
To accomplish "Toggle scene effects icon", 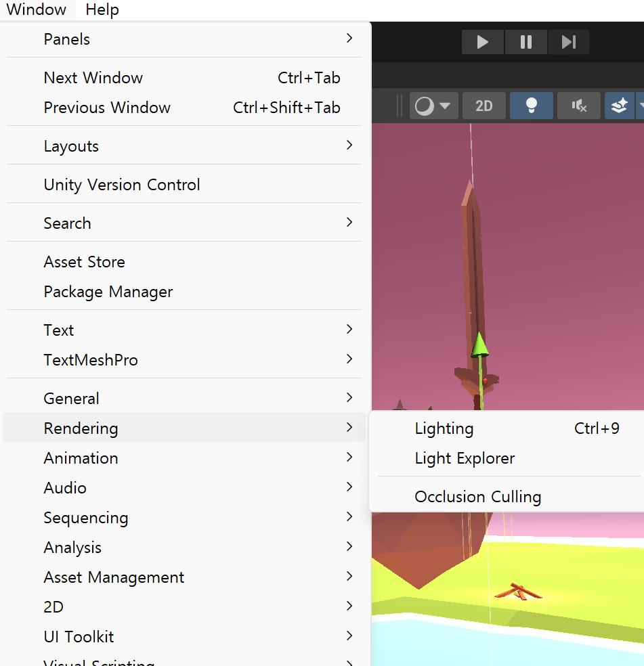I will pyautogui.click(x=620, y=106).
